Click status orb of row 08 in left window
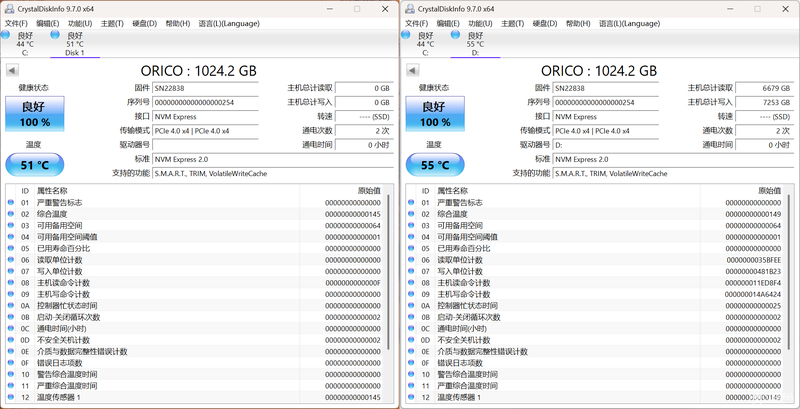The height and width of the screenshot is (409, 800). 11,283
